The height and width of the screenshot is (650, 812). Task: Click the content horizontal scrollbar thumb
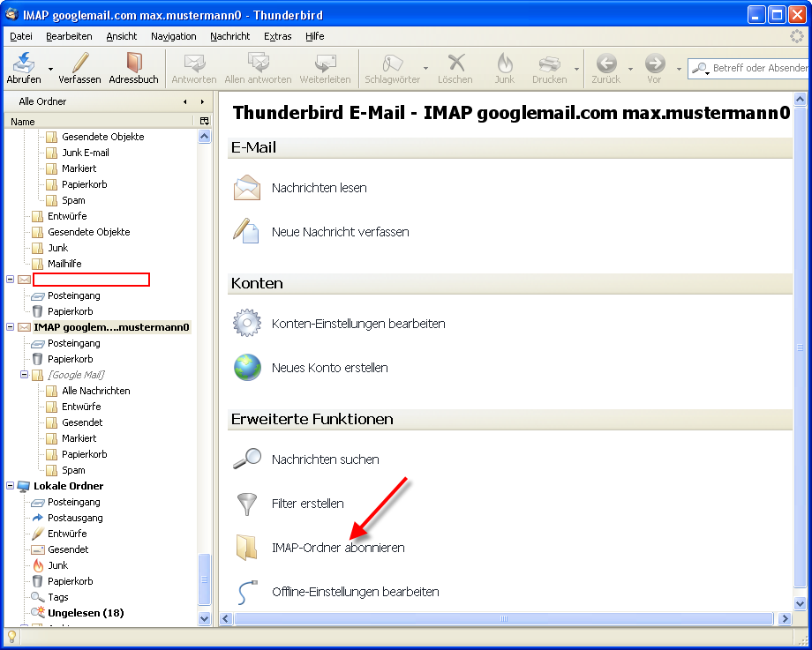pyautogui.click(x=503, y=618)
